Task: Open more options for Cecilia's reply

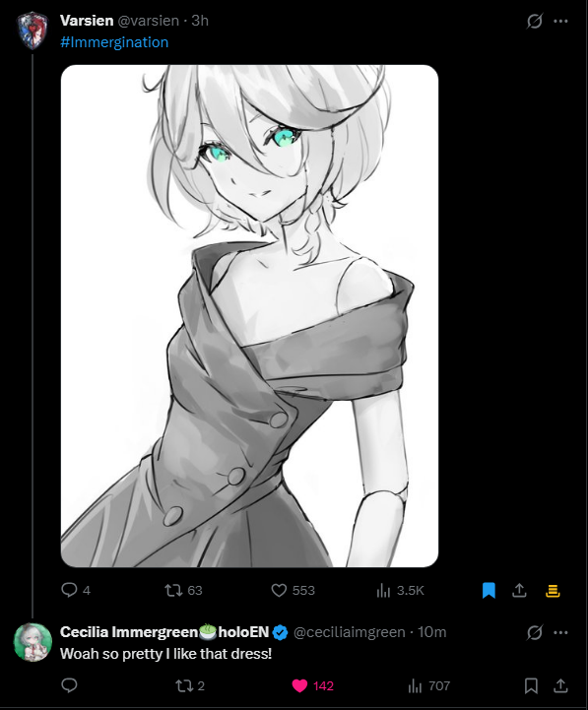Action: pyautogui.click(x=560, y=632)
